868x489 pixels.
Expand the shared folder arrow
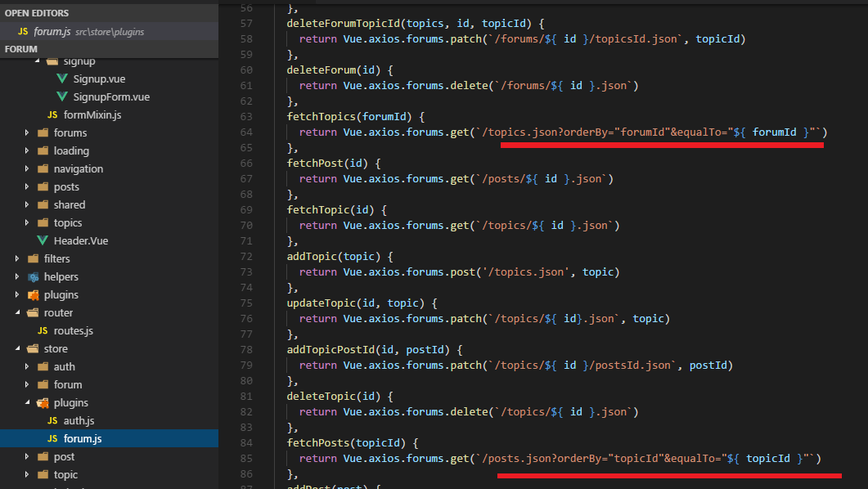(26, 204)
